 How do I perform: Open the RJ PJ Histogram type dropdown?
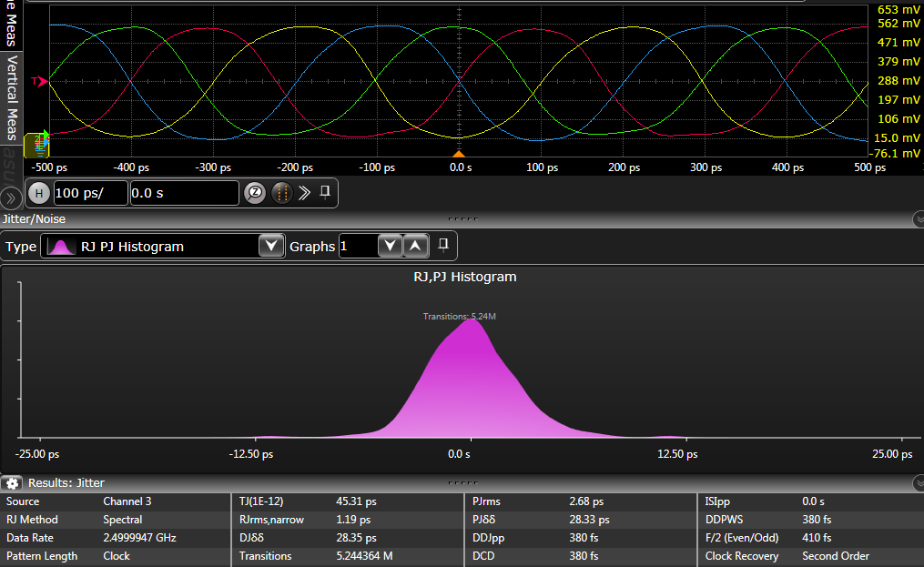270,247
